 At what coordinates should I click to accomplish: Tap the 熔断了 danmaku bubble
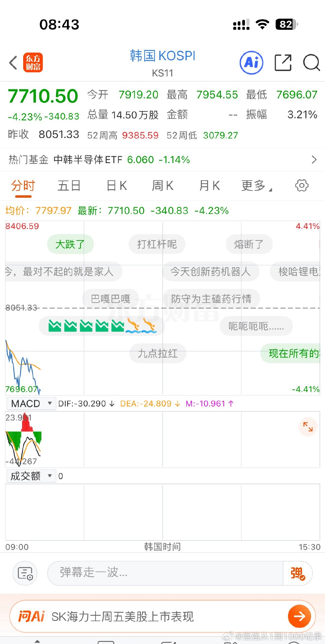tap(249, 244)
